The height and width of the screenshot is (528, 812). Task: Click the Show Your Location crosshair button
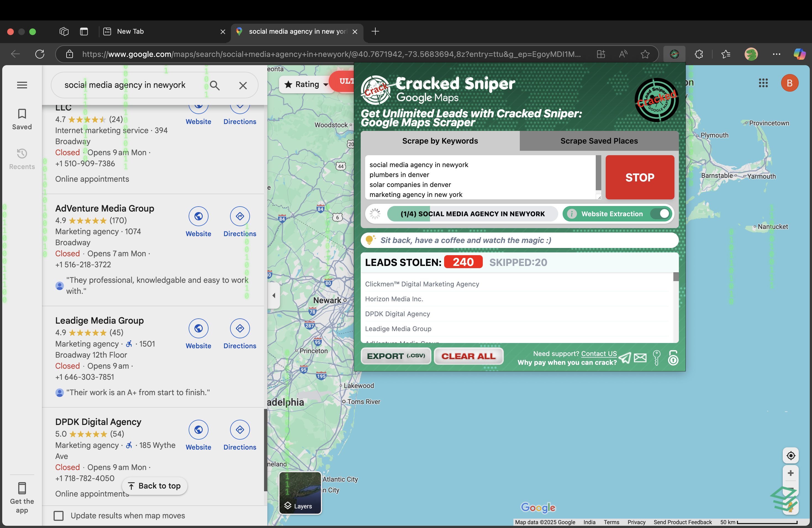pos(791,456)
